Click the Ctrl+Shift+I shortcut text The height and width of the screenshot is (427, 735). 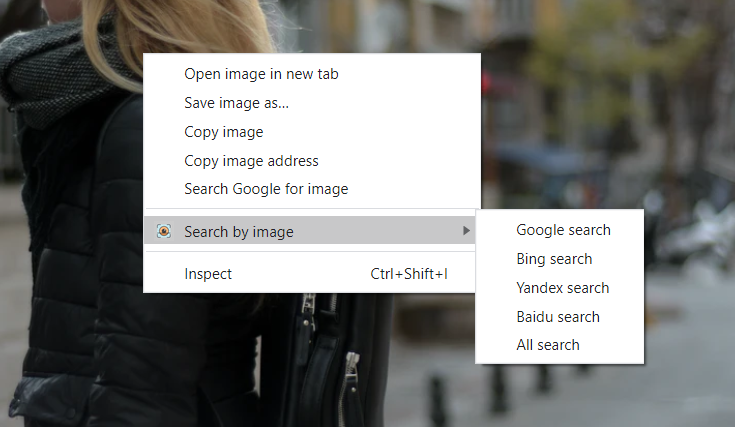(x=409, y=274)
